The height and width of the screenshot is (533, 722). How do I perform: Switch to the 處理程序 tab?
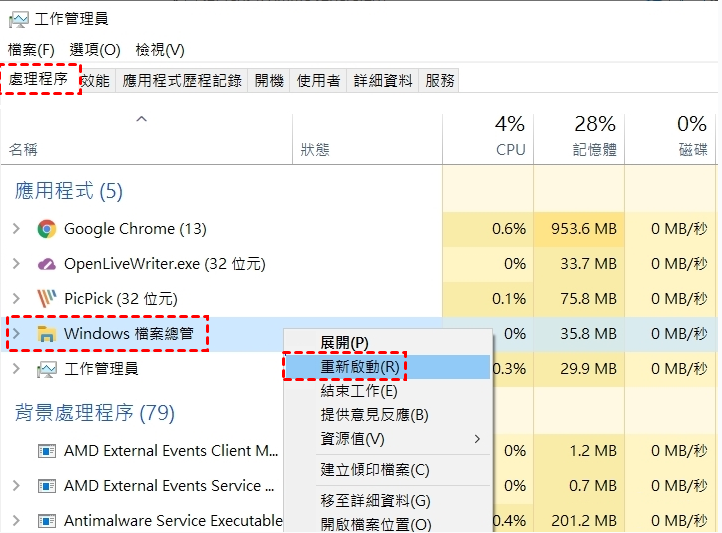pyautogui.click(x=38, y=79)
